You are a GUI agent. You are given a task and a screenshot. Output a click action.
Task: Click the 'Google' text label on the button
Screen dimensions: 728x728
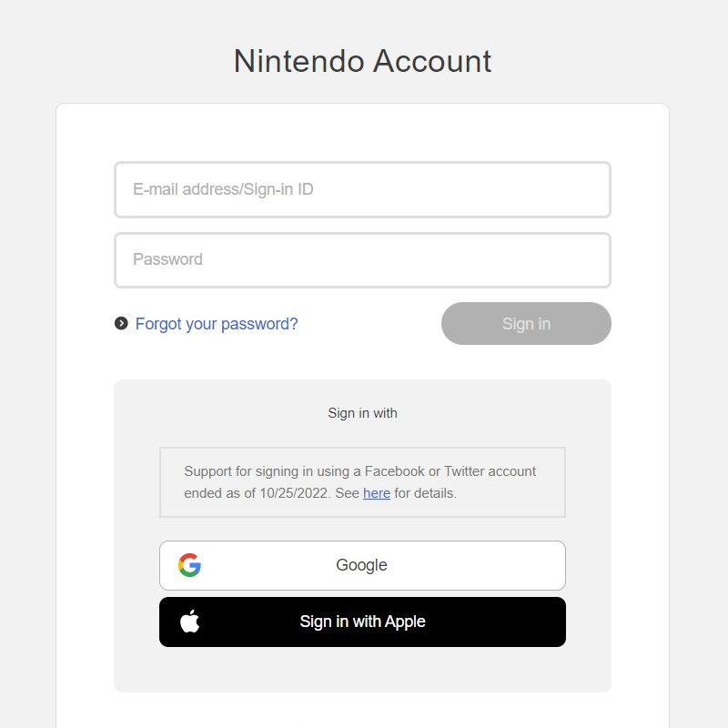(x=361, y=565)
